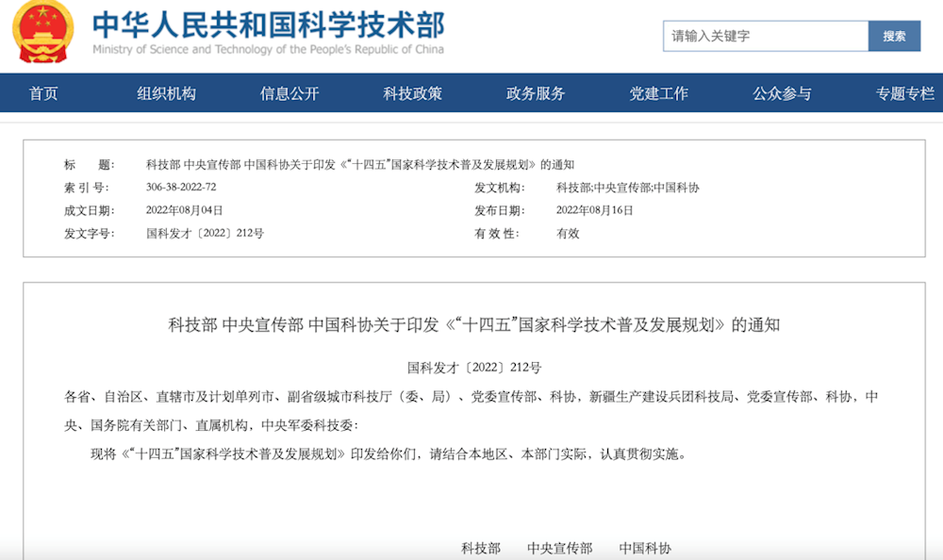Click the 科技部 signature at bottom
This screenshot has height=560, width=943.
(x=481, y=548)
